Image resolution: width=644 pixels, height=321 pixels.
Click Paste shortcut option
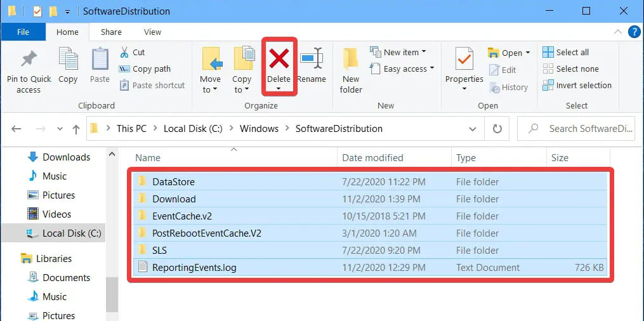[x=152, y=86]
